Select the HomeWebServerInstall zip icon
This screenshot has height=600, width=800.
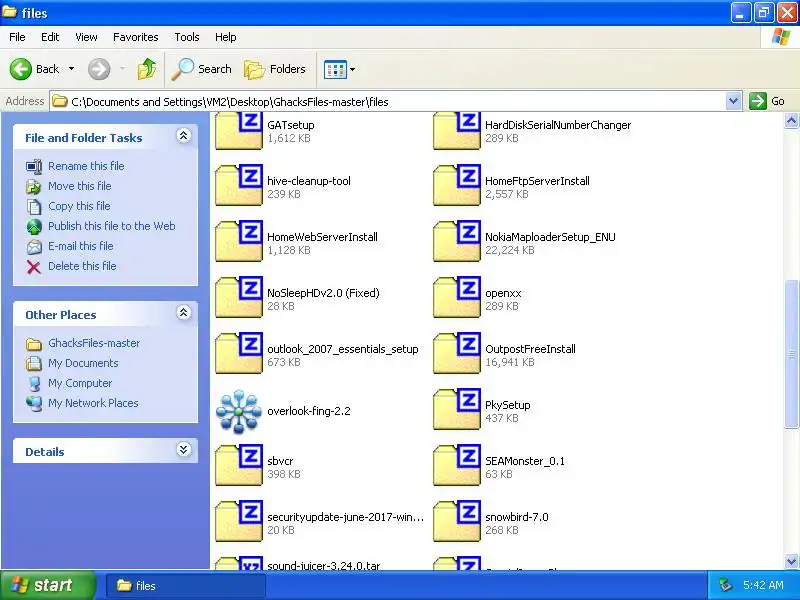tap(239, 241)
